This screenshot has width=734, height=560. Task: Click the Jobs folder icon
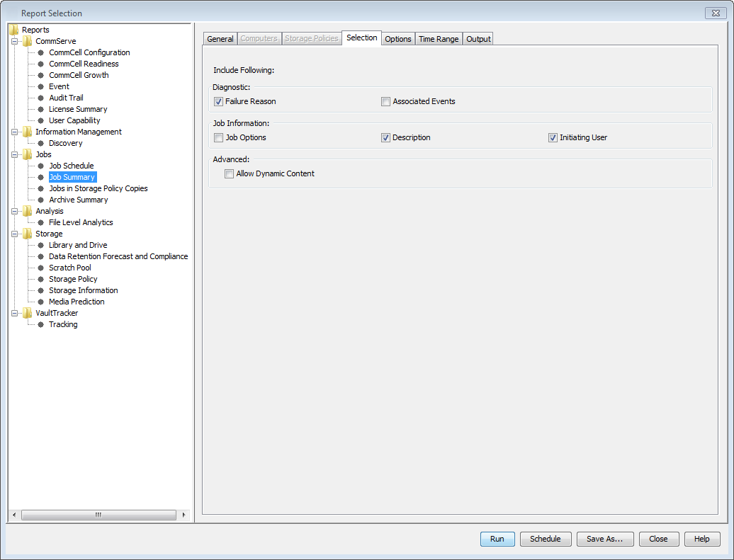tap(28, 154)
